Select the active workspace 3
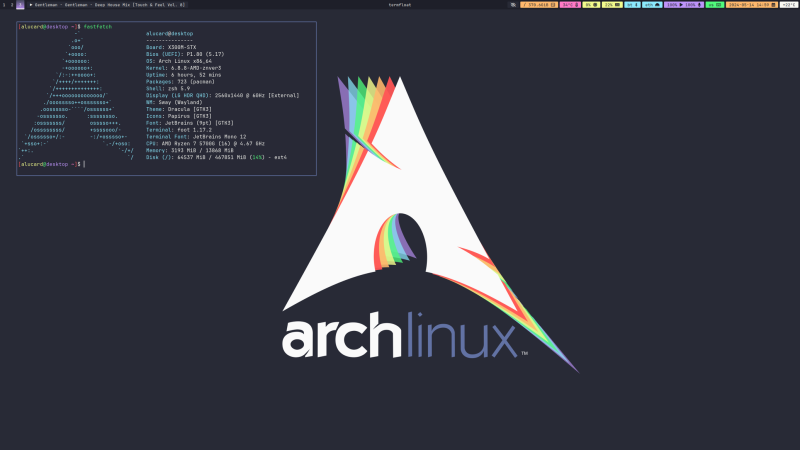The height and width of the screenshot is (450, 800). click(20, 5)
